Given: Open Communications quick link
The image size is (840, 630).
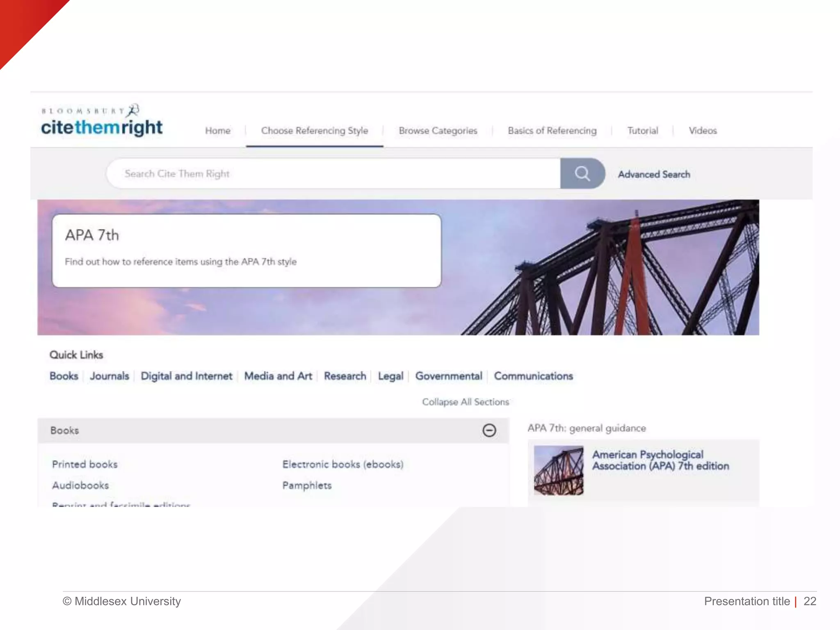Looking at the screenshot, I should [x=533, y=376].
